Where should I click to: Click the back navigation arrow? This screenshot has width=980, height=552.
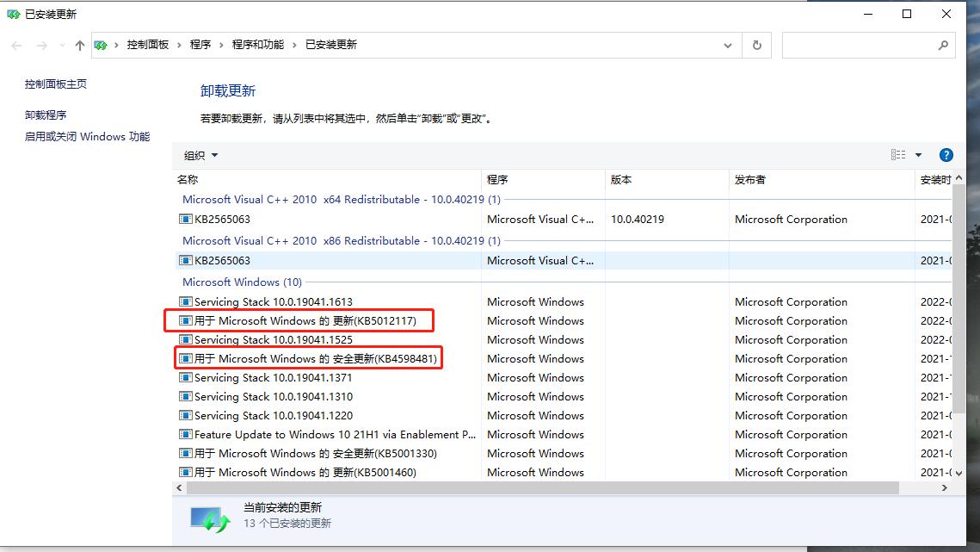15,45
